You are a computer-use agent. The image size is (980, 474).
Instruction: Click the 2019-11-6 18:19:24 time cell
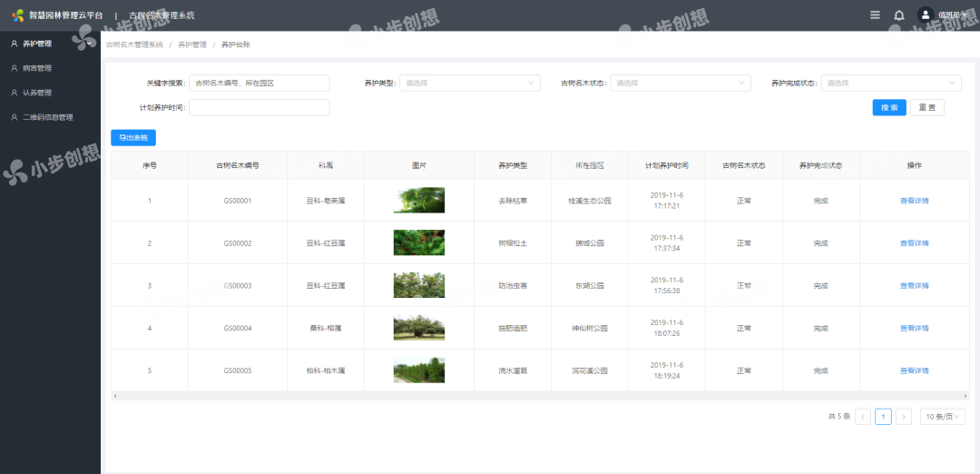tap(667, 370)
